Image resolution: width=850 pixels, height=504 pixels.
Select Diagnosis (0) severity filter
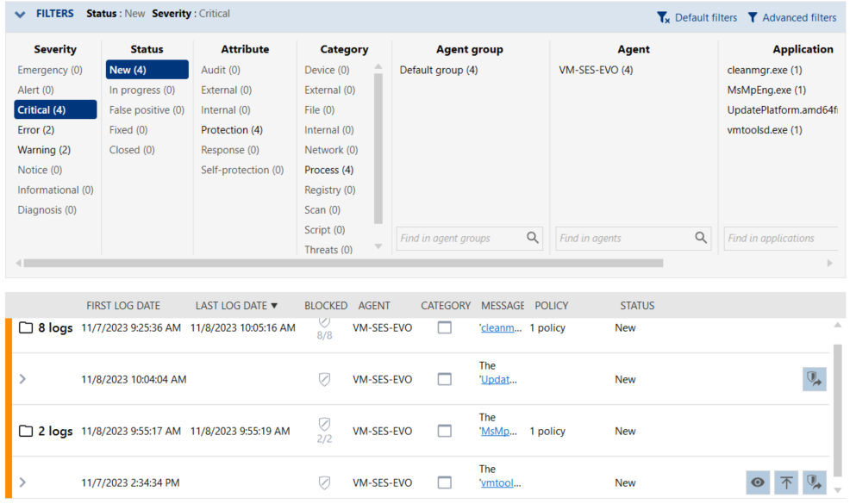[x=47, y=209]
